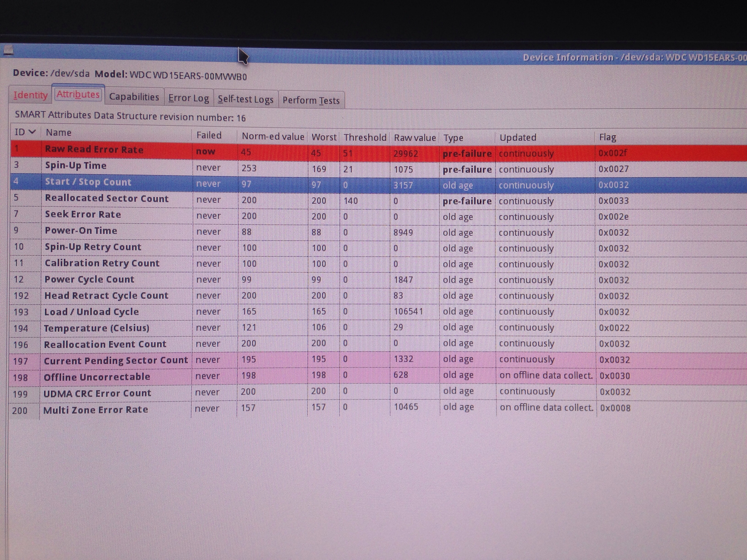Image resolution: width=747 pixels, height=560 pixels.
Task: Select the Multi Zone Error Rate row
Action: (96, 410)
